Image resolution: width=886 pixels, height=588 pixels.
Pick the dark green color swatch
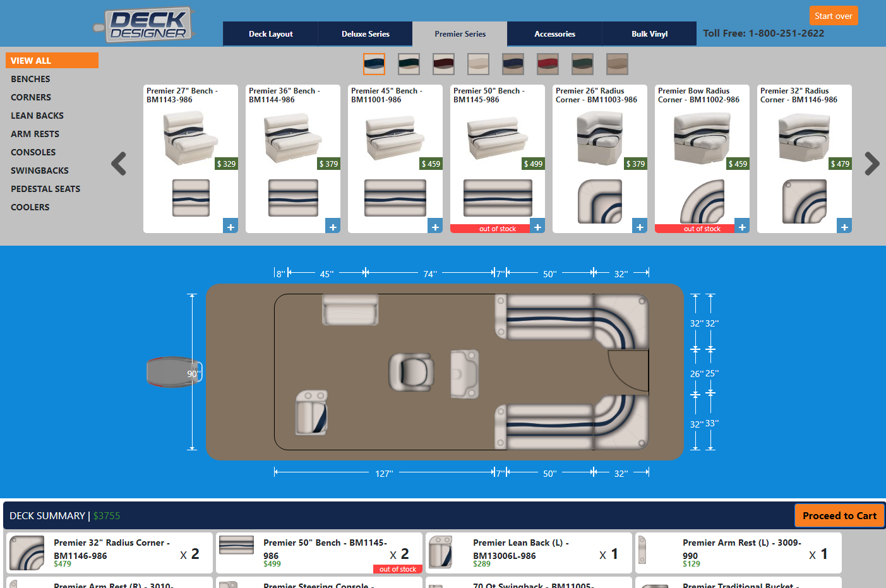tap(409, 64)
